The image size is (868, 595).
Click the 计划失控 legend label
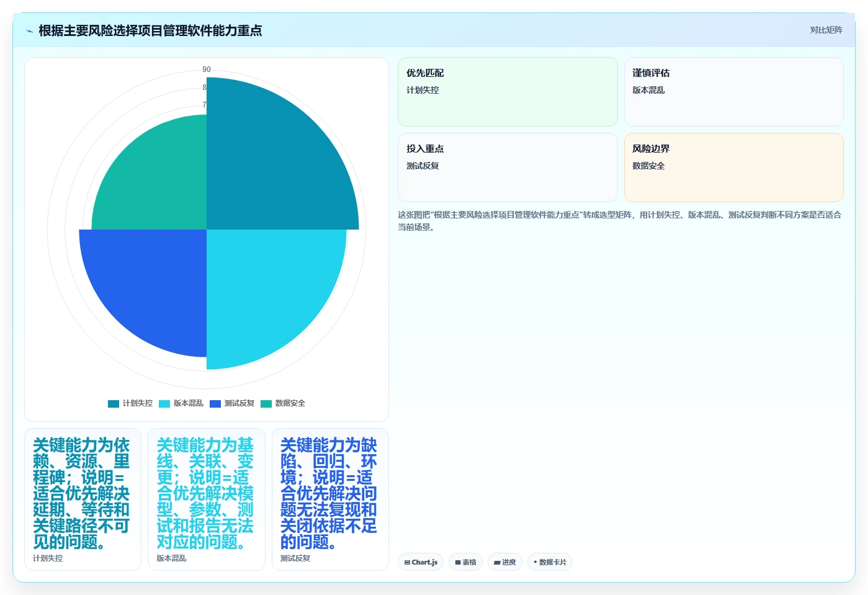pos(137,403)
